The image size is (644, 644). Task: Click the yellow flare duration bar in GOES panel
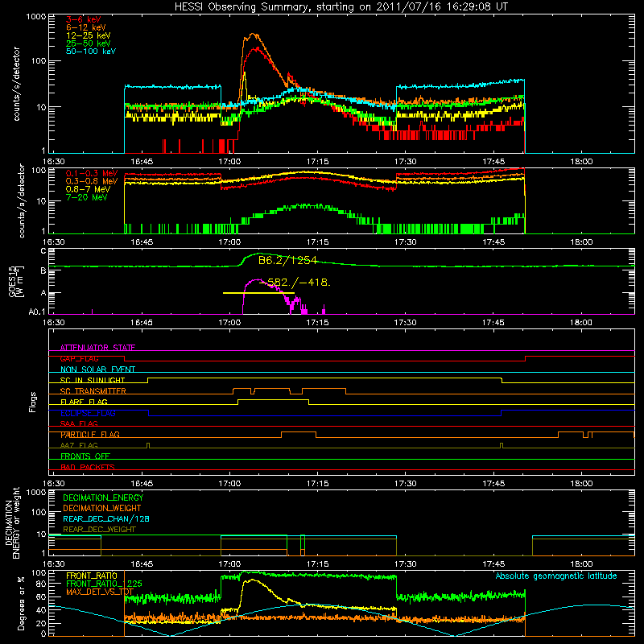coord(258,293)
